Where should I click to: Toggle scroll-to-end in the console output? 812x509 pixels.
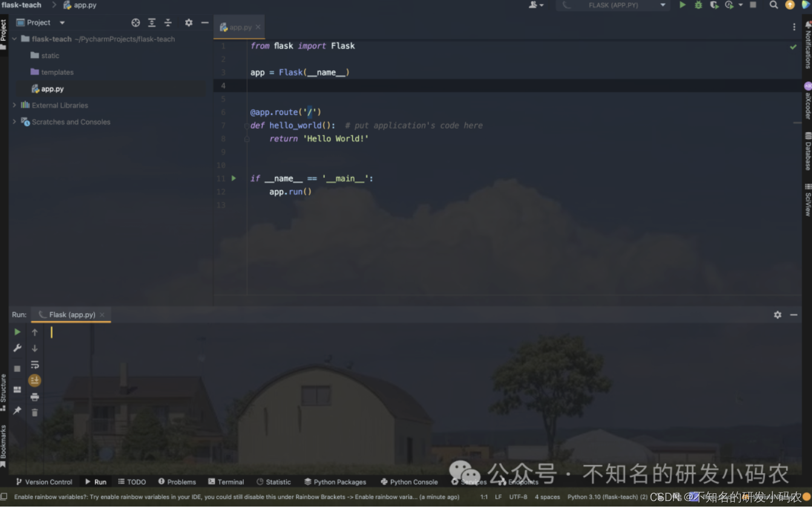(x=34, y=380)
